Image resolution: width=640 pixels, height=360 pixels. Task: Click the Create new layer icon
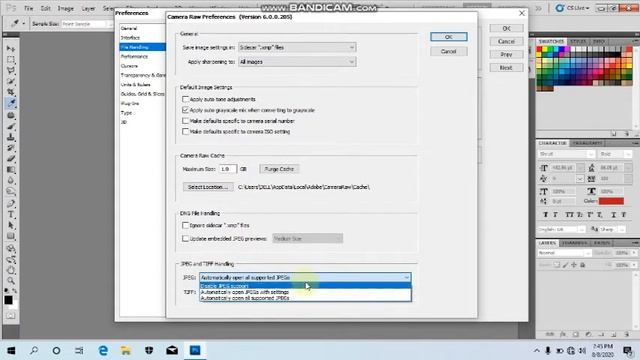613,334
